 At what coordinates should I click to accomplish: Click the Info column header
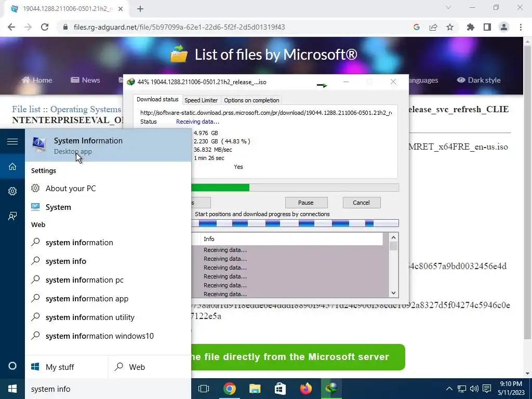tap(292, 239)
